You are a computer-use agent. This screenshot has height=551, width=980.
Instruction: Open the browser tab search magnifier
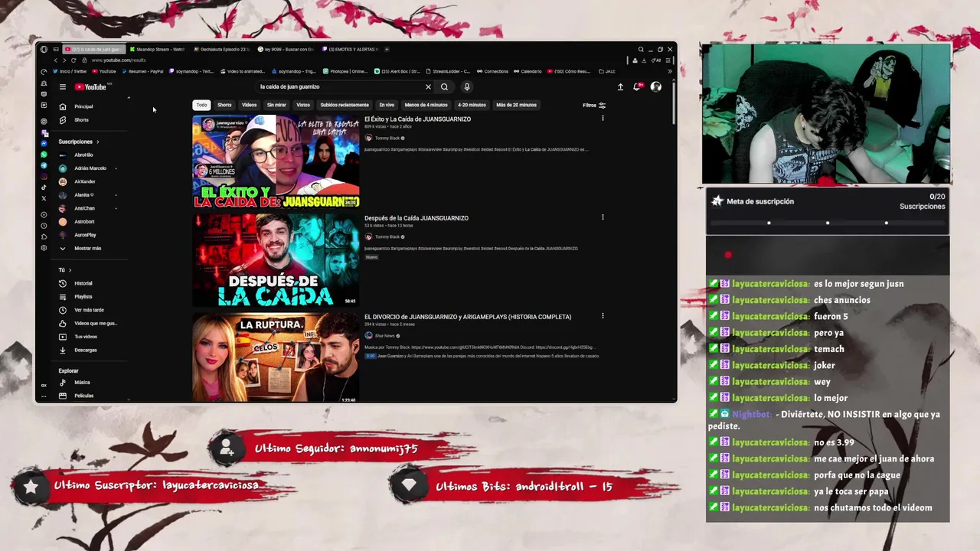[x=641, y=49]
